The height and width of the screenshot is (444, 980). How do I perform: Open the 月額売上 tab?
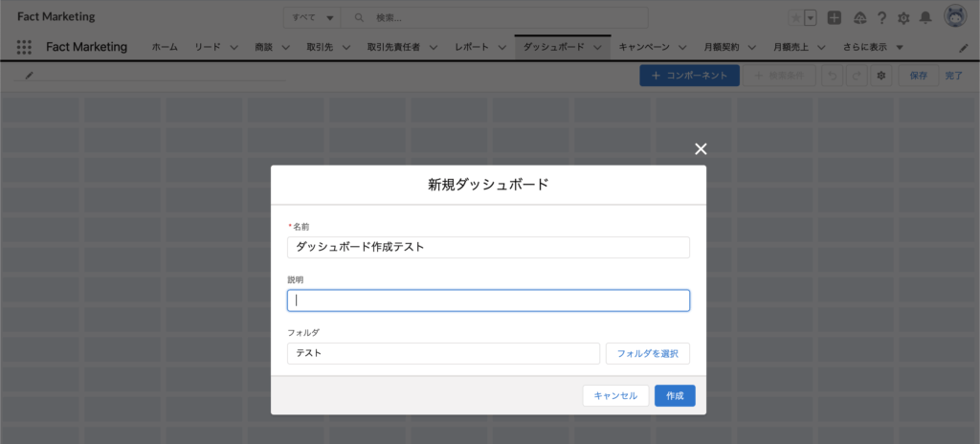click(791, 47)
